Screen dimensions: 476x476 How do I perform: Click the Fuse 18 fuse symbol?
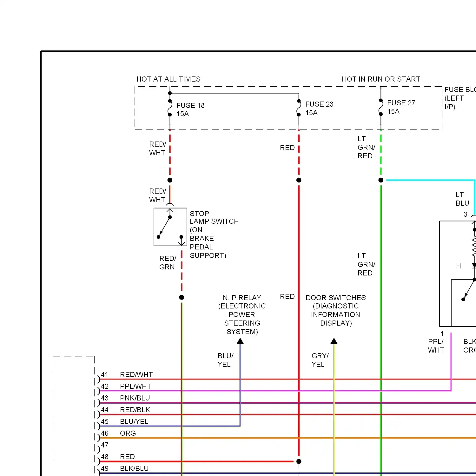click(x=170, y=108)
